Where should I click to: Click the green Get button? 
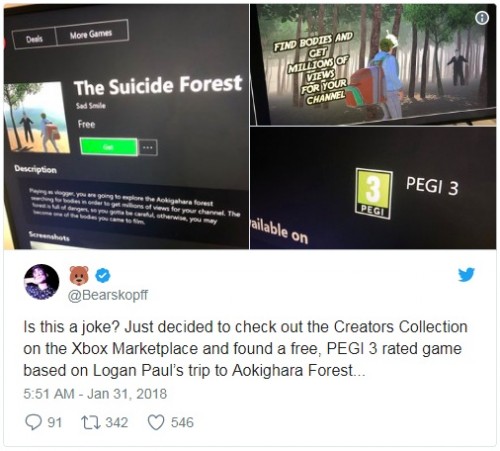[109, 147]
